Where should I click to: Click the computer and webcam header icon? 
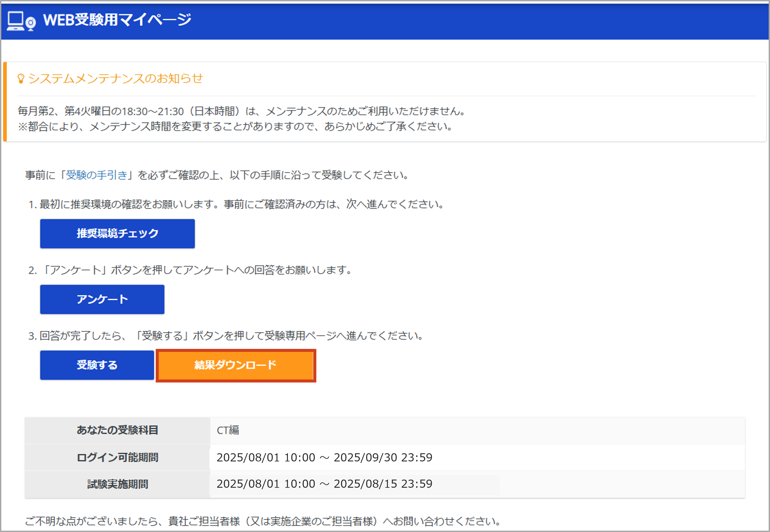point(21,21)
